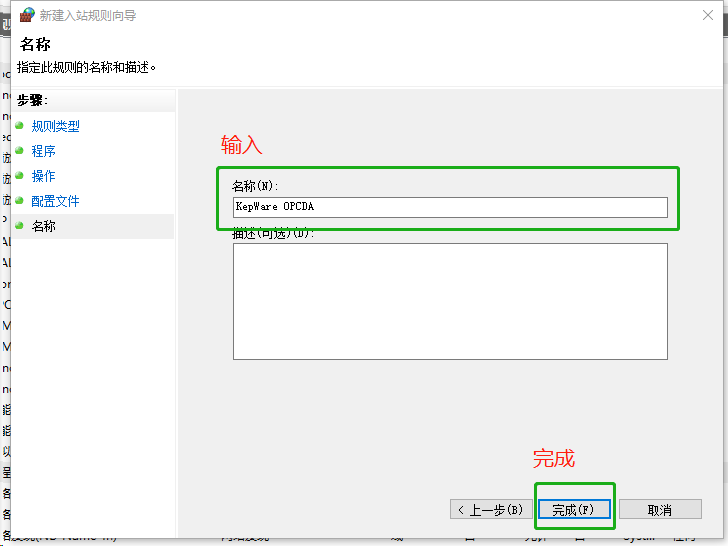Close the new inbound rule wizard
The width and height of the screenshot is (728, 546).
pos(708,15)
